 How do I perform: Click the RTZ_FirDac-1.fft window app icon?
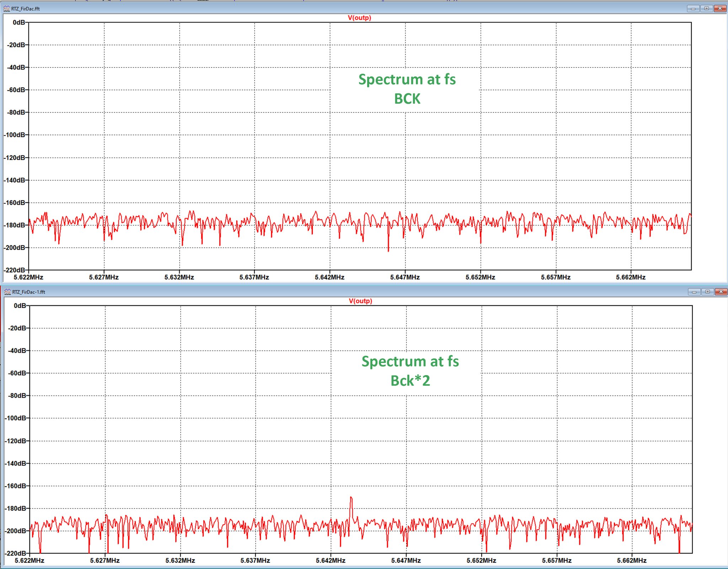7,292
